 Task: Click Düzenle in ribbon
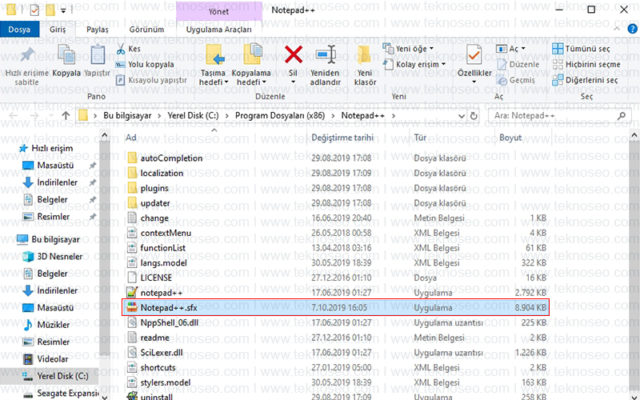pyautogui.click(x=518, y=64)
